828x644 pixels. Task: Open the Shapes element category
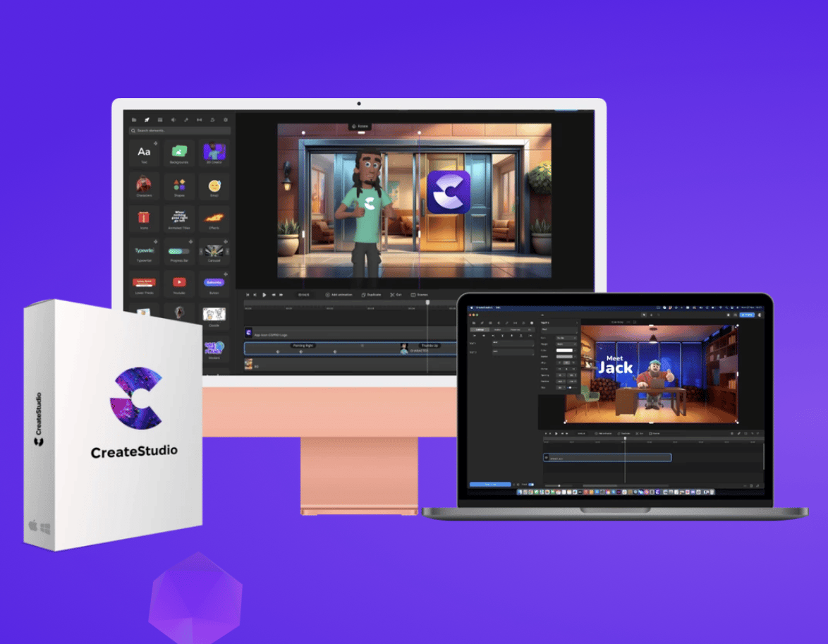[179, 186]
